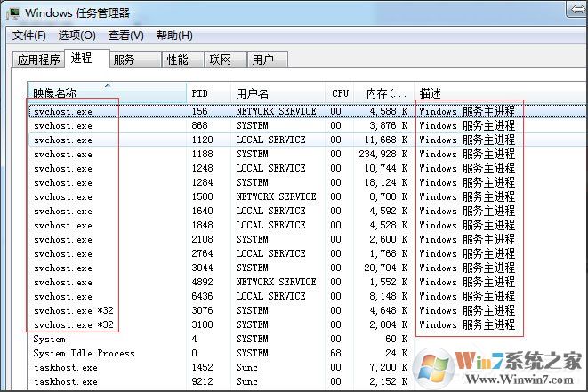This screenshot has height=392, width=588.
Task: Sort by 映像名称 column header
Action: click(107, 92)
